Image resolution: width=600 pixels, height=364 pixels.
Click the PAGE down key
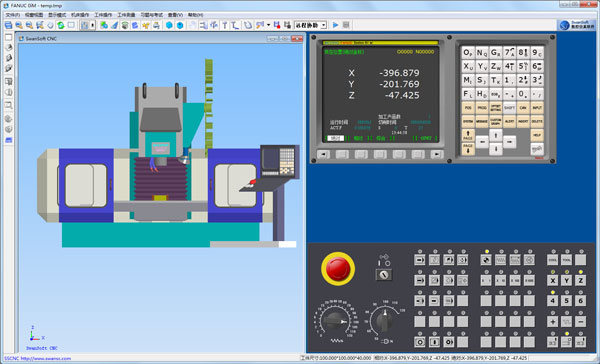click(x=468, y=149)
